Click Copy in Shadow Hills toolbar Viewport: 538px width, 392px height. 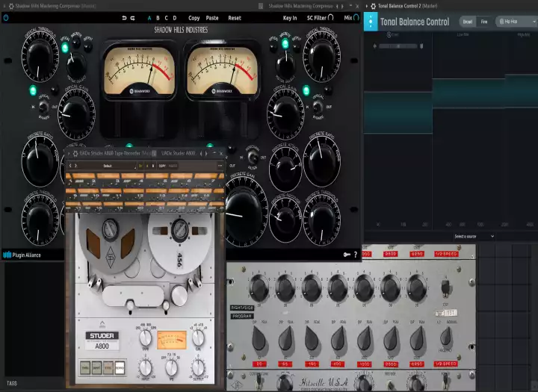(x=194, y=18)
